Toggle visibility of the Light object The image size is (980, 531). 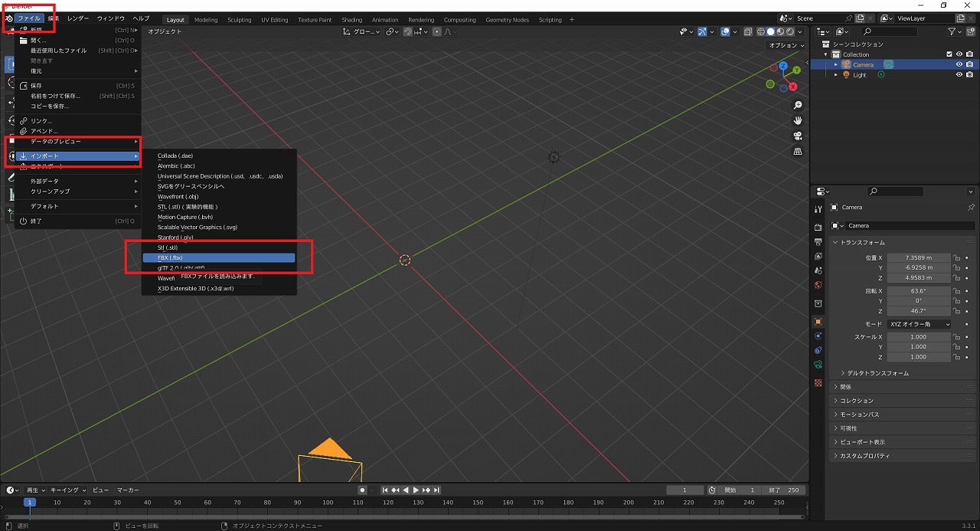pyautogui.click(x=959, y=74)
